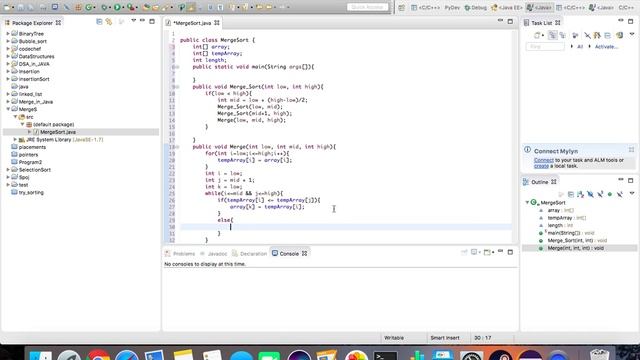640x360 pixels.
Task: Open Terminal from the Dock
Action: (x=385, y=355)
